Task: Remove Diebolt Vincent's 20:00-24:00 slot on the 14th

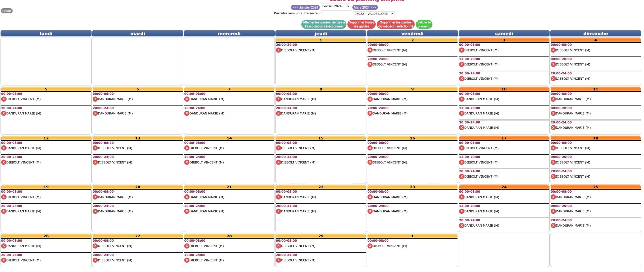Action: [x=187, y=162]
